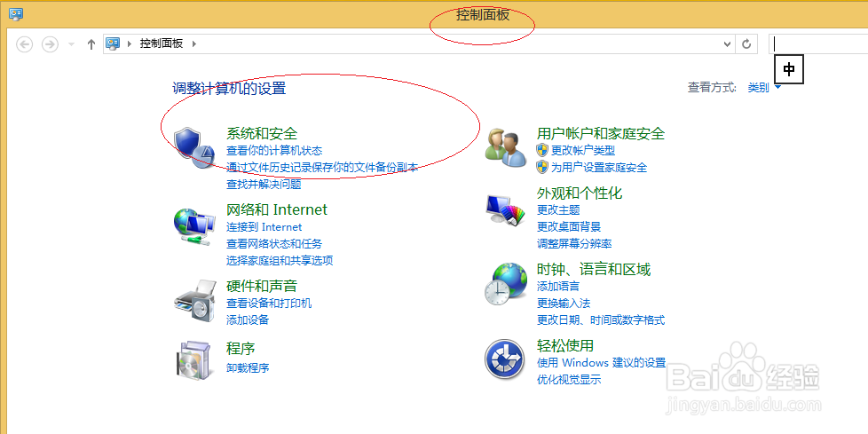Open 查看设备和打印机
Image resolution: width=868 pixels, height=434 pixels.
pos(269,304)
